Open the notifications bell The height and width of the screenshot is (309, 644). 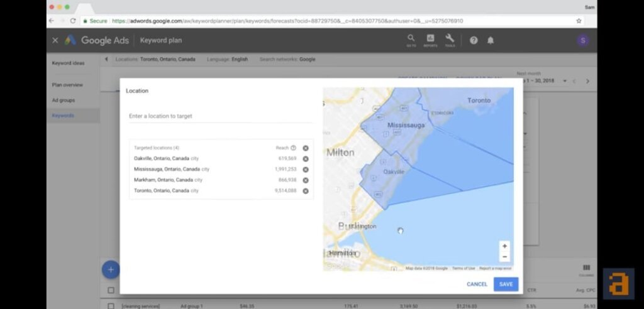491,40
